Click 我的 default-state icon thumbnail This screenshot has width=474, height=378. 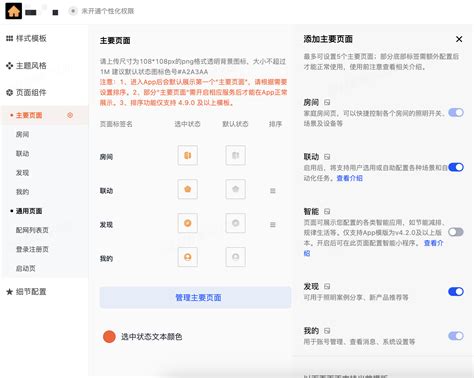pyautogui.click(x=236, y=257)
